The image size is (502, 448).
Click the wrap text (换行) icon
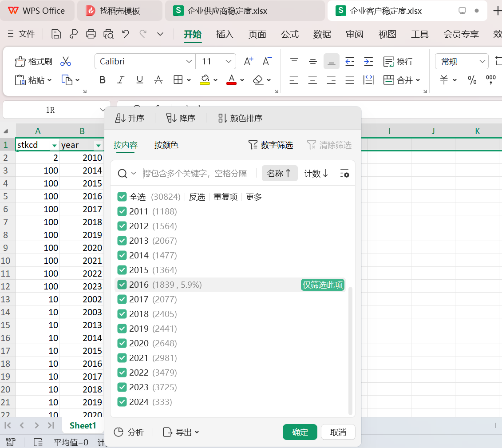(389, 62)
